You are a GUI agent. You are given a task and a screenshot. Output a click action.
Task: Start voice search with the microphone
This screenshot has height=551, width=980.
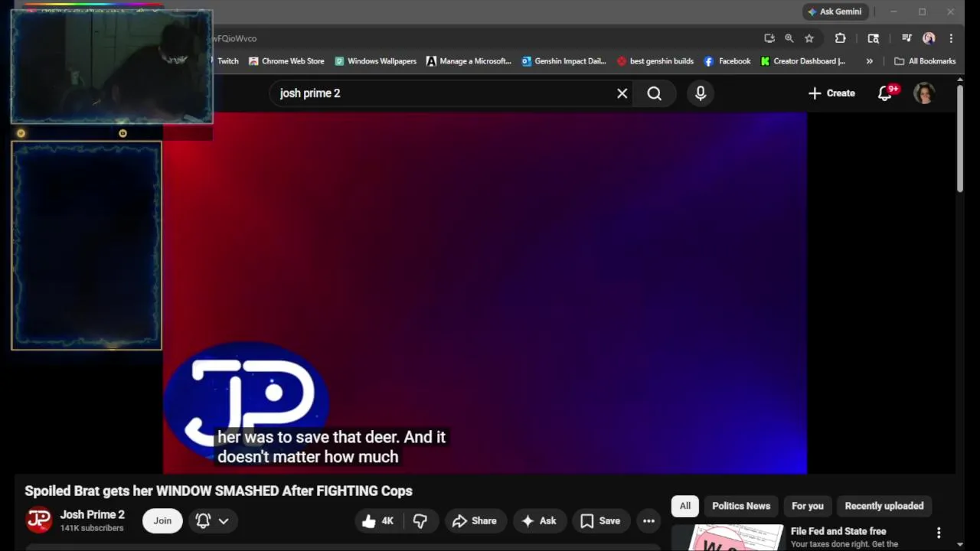click(x=701, y=93)
